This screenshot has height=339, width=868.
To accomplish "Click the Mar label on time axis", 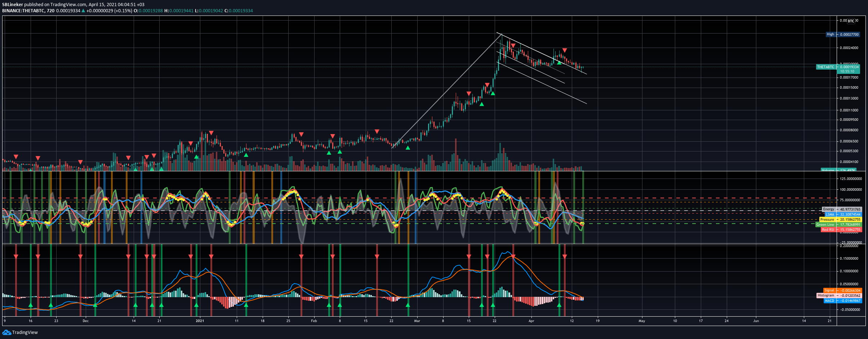I will point(417,321).
